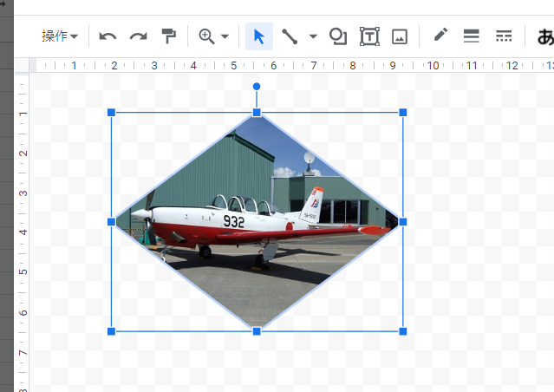This screenshot has width=554, height=392.
Task: Activate the paint format tool
Action: [x=168, y=36]
